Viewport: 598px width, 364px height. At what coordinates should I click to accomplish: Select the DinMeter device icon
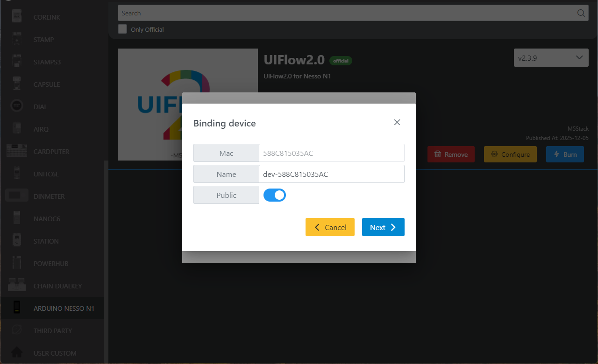(x=17, y=196)
